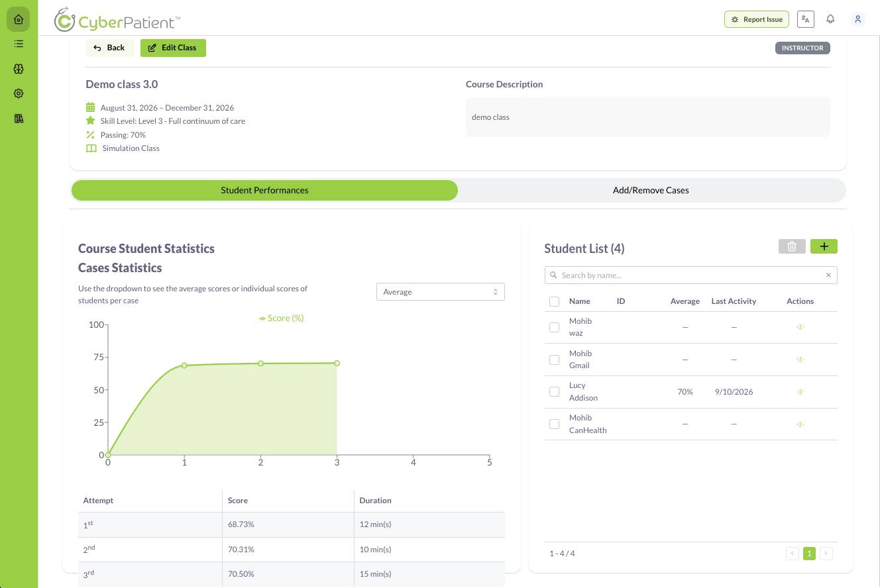Check the box for Mohib waz

(555, 327)
